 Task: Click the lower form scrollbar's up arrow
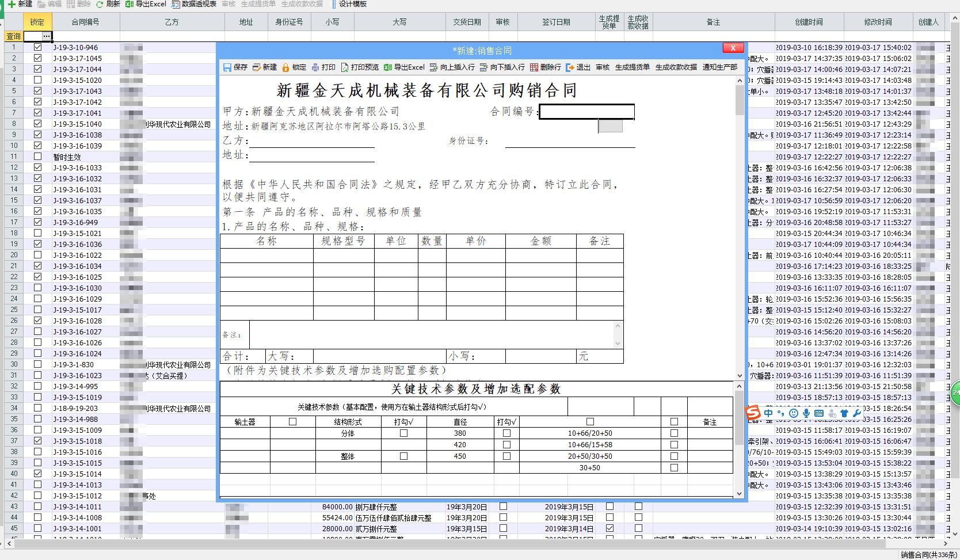pos(740,386)
